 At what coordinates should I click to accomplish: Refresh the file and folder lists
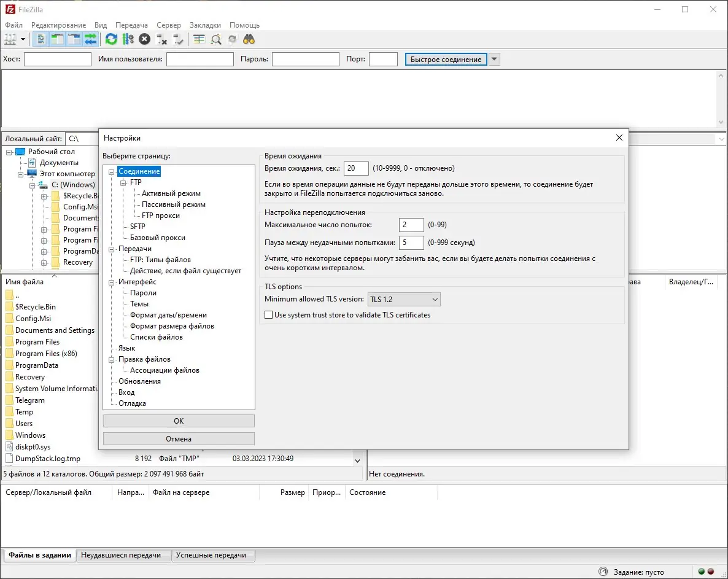coord(111,39)
